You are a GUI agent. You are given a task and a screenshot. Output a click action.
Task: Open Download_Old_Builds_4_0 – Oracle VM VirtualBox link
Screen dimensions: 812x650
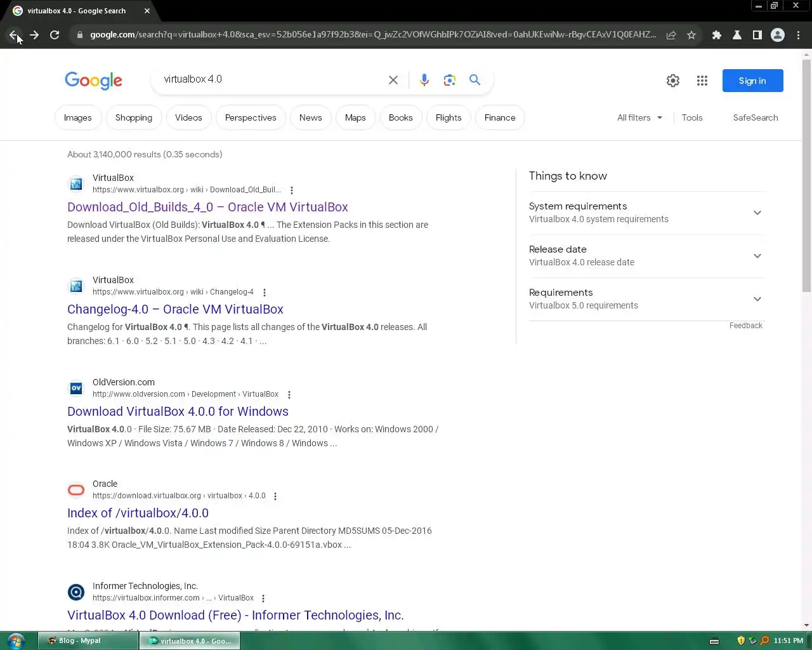(207, 208)
